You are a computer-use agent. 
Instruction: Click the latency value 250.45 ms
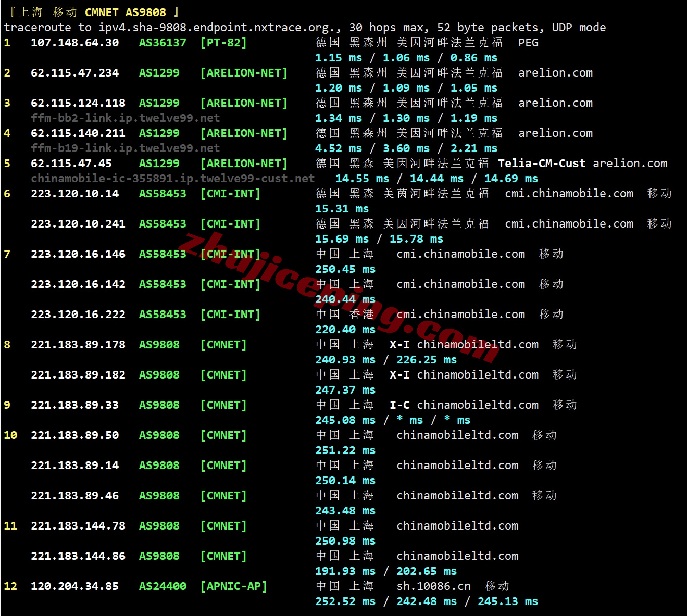[345, 269]
